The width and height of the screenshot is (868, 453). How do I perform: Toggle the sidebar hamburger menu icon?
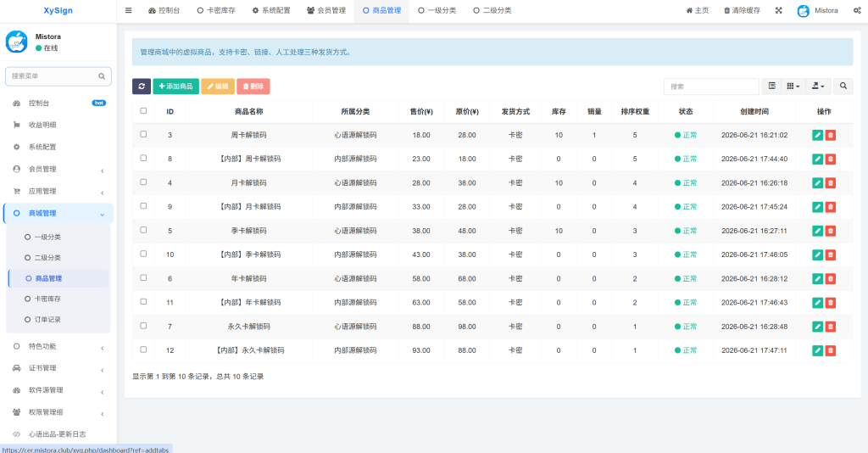129,10
